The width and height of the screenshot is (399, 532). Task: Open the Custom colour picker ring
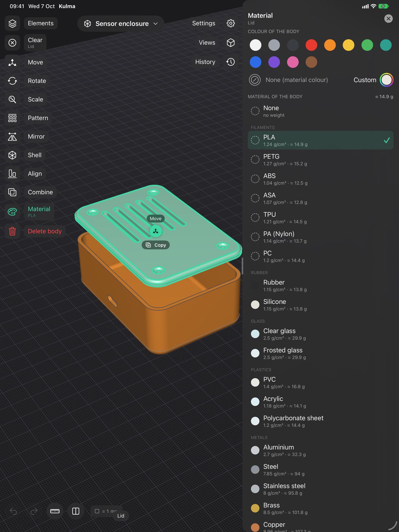click(x=386, y=80)
